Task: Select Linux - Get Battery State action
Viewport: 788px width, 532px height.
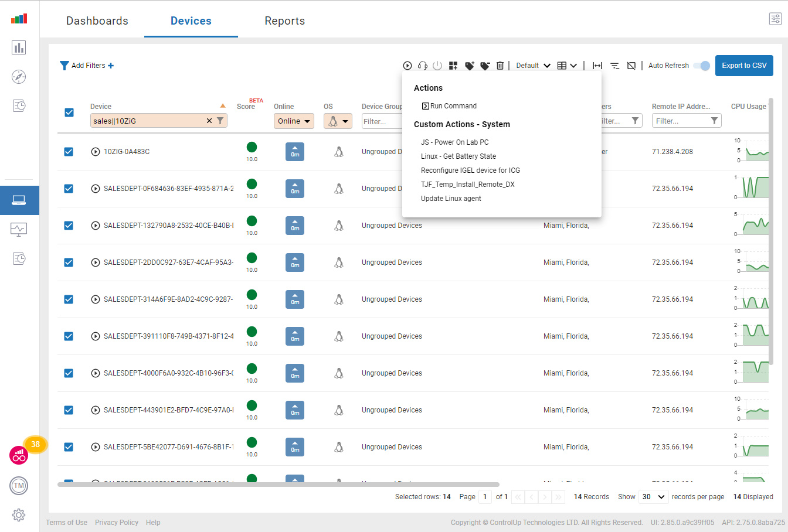Action: pyautogui.click(x=458, y=156)
